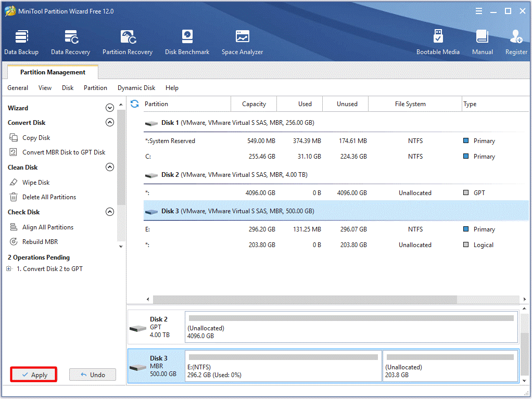Click 203.8 GB unallocated block in disk map

point(450,366)
